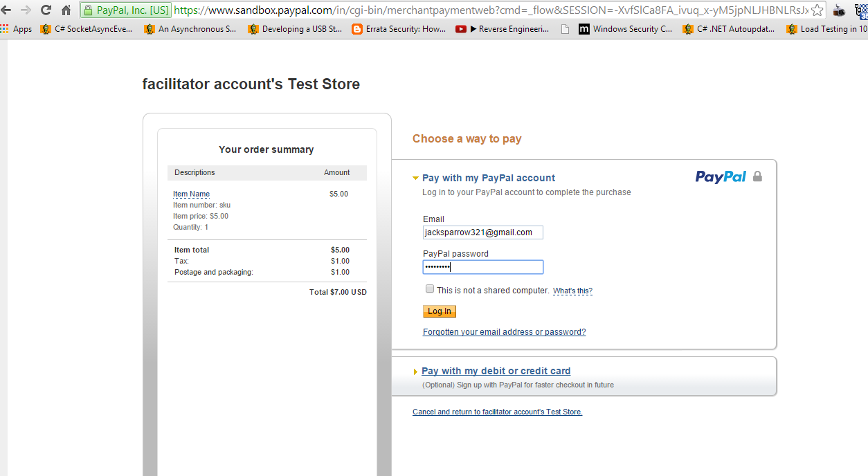Reload the page with refresh icon
This screenshot has width=868, height=476.
[46, 10]
